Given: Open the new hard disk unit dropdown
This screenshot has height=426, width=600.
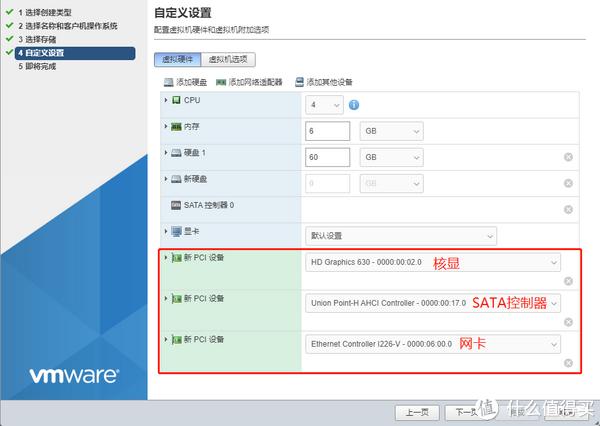Looking at the screenshot, I should tap(391, 184).
